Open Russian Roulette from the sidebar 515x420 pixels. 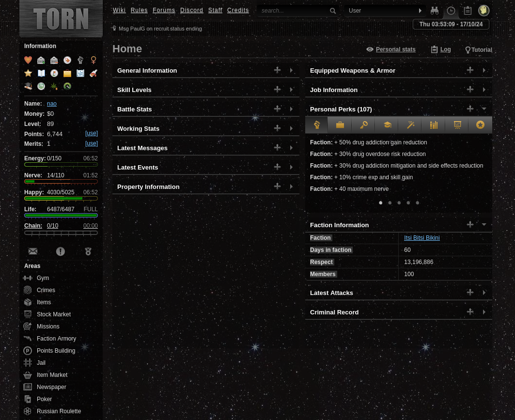pos(59,411)
